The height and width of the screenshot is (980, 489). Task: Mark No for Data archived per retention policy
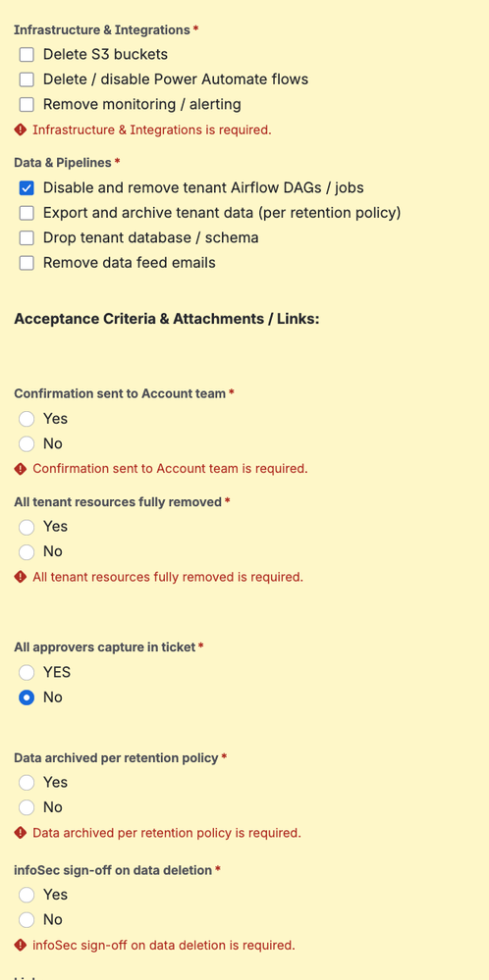click(x=27, y=807)
